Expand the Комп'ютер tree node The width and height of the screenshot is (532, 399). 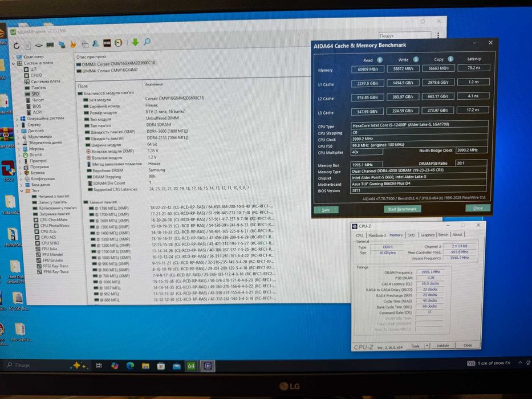pos(13,57)
